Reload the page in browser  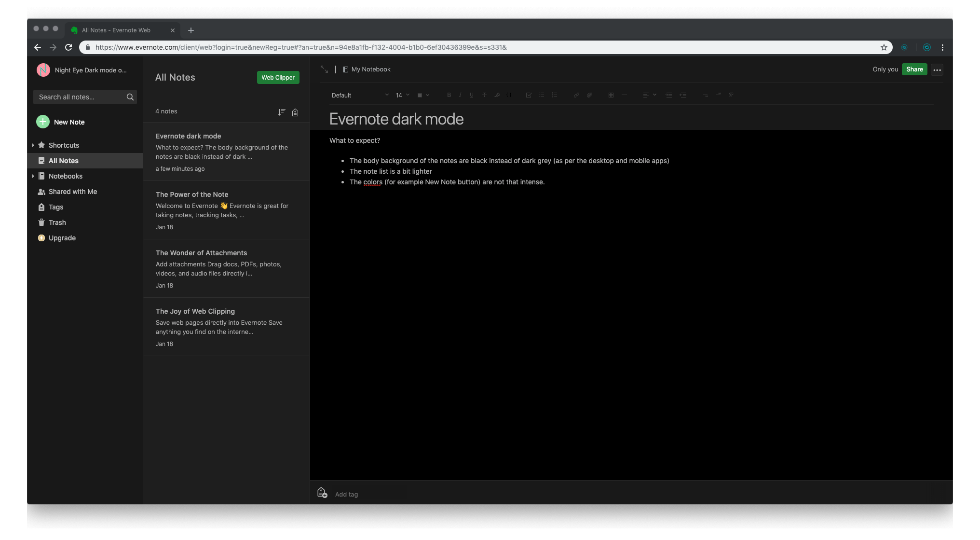point(68,47)
